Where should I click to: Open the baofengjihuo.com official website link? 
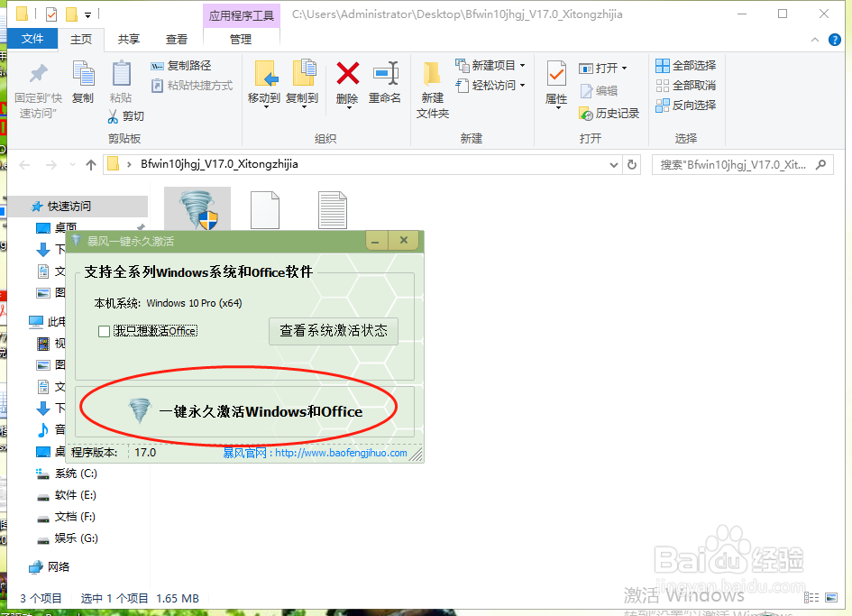(x=341, y=453)
